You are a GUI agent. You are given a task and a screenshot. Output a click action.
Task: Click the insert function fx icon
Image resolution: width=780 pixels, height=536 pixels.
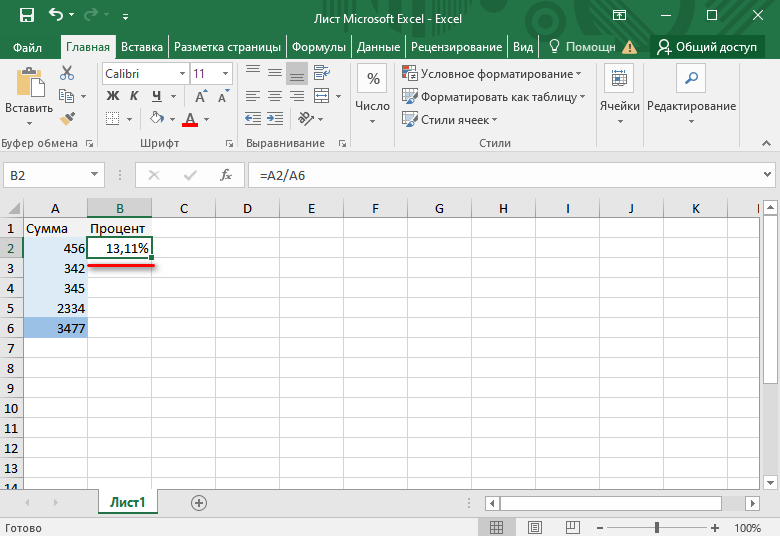click(226, 175)
